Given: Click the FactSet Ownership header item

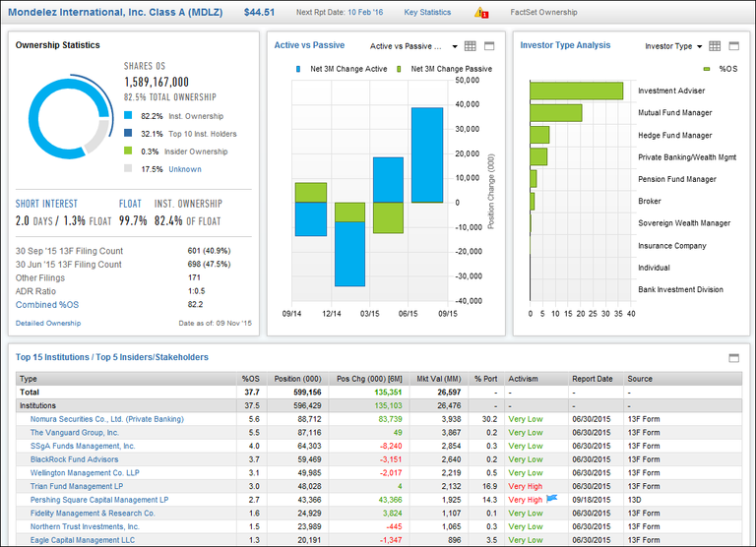Looking at the screenshot, I should pos(543,13).
